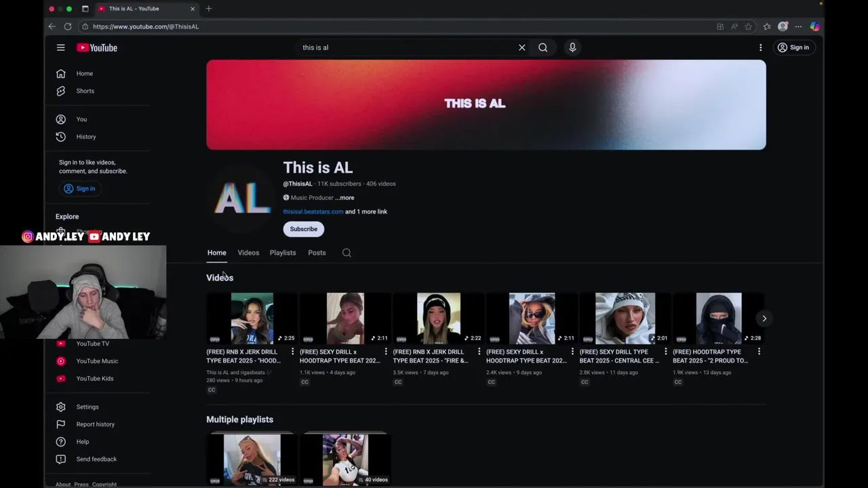Open the 'and 1 more link' text
The image size is (868, 488).
click(x=366, y=211)
